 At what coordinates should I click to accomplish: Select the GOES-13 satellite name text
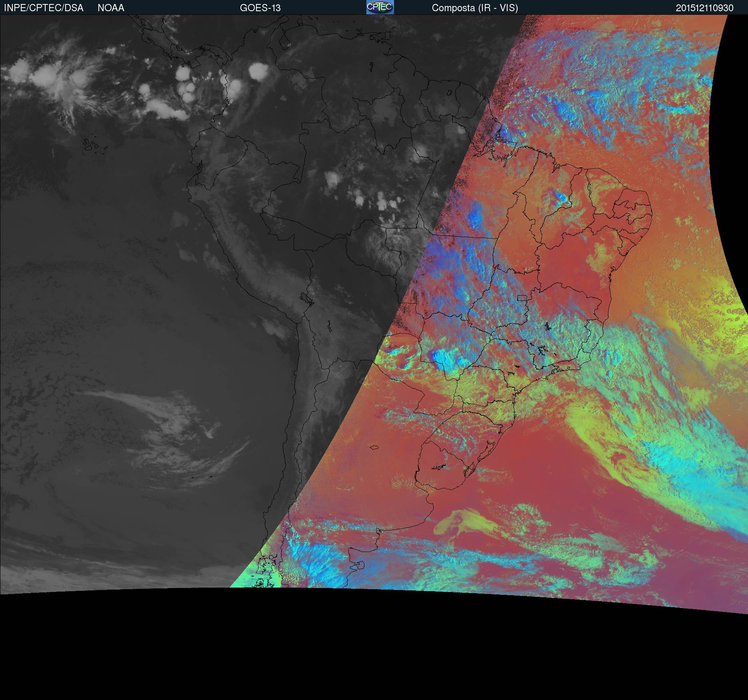[x=260, y=8]
